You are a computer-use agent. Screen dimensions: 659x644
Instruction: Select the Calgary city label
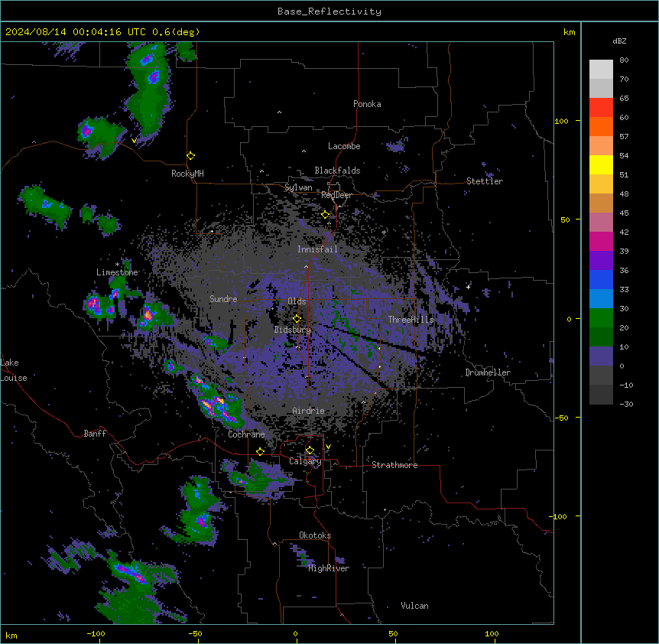point(305,461)
